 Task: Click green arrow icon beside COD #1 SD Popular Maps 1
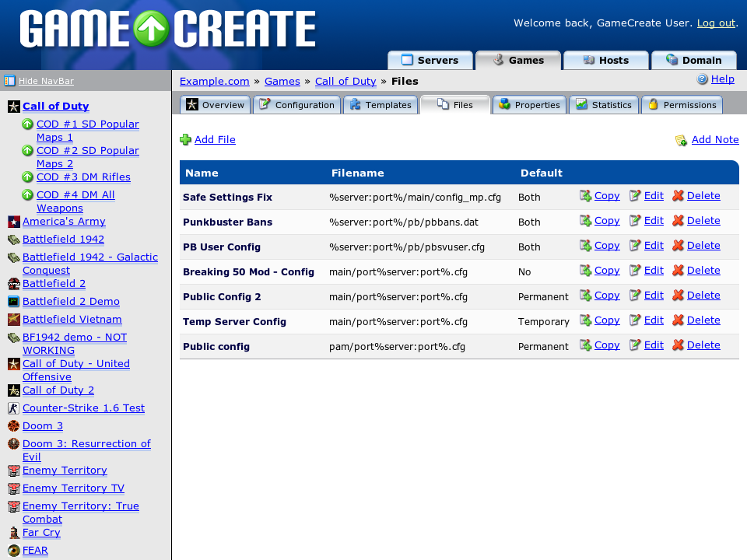[28, 124]
